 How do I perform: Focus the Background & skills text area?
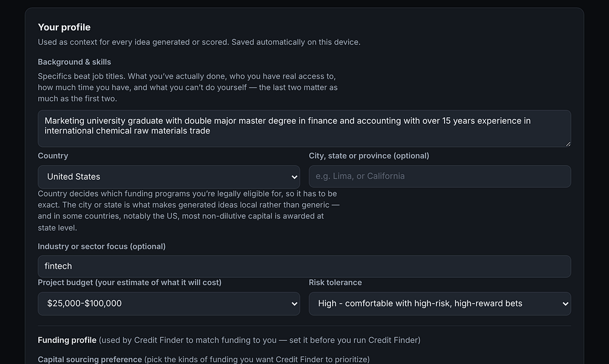304,129
